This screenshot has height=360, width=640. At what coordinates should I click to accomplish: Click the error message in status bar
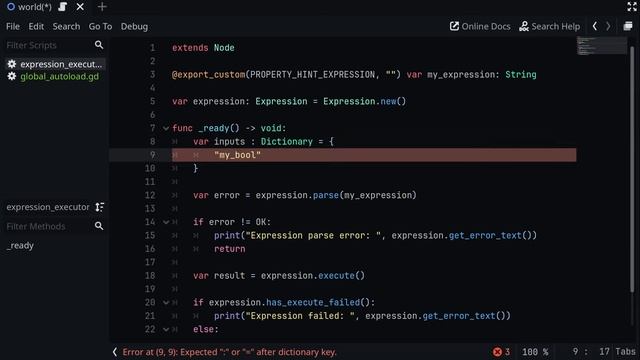point(229,352)
